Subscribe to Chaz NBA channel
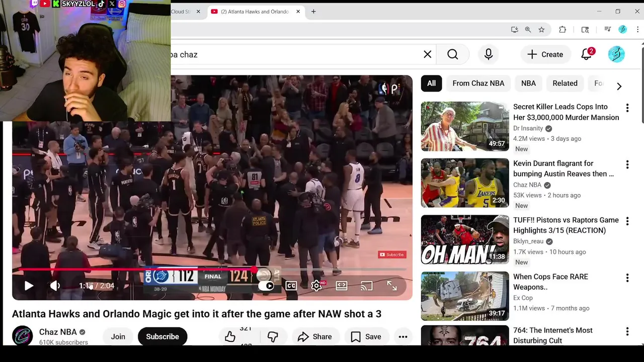Image resolution: width=644 pixels, height=362 pixels. (x=163, y=336)
